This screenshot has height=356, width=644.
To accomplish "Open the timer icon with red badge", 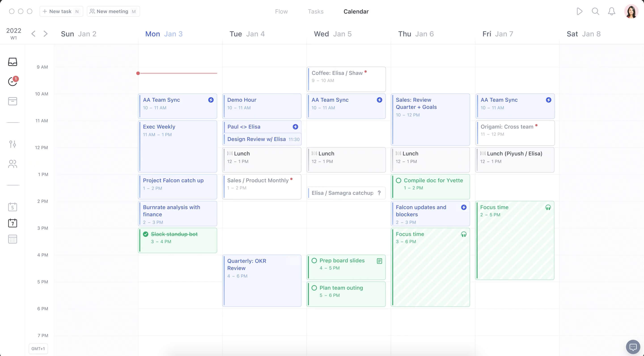I will click(x=13, y=81).
